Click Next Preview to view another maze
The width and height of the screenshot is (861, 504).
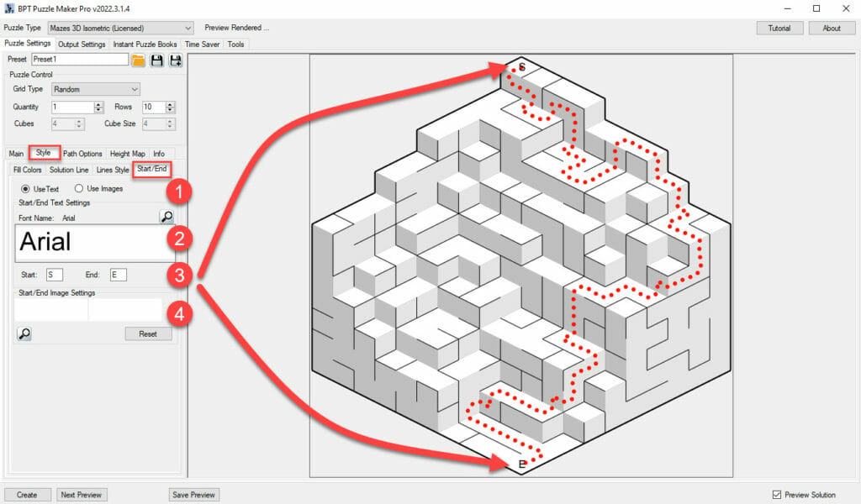(82, 494)
